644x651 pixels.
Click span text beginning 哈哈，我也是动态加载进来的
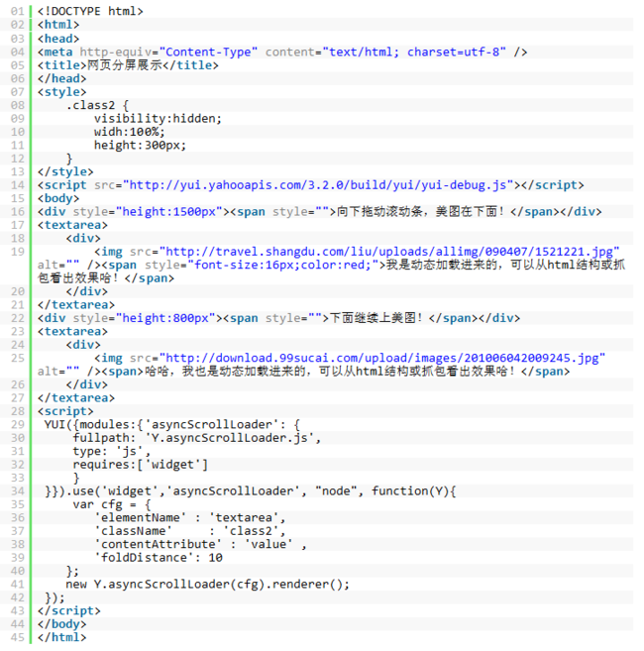click(330, 372)
